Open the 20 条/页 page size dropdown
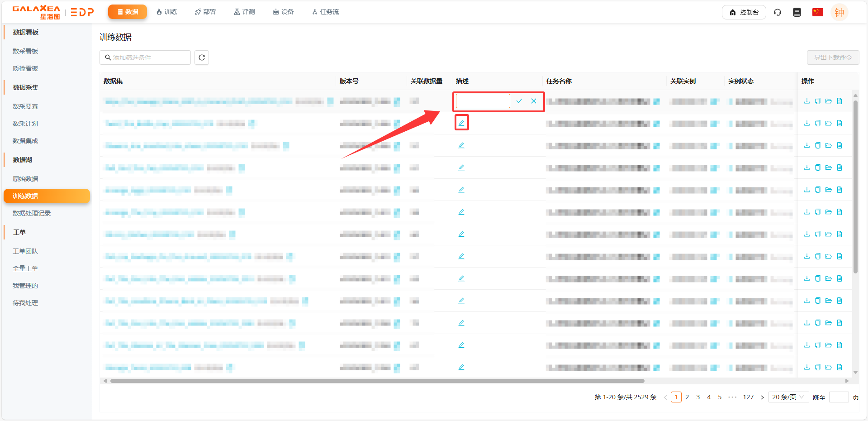The height and width of the screenshot is (421, 868). pyautogui.click(x=788, y=397)
